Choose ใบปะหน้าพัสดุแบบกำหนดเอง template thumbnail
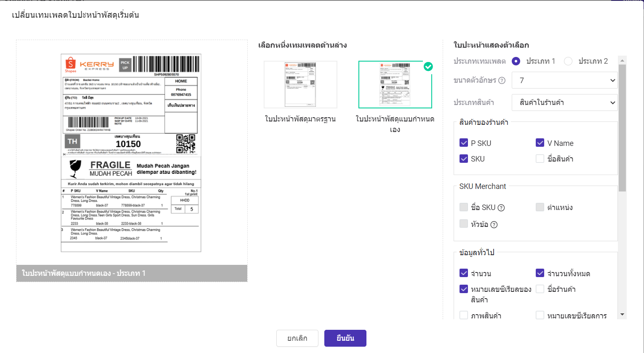The height and width of the screenshot is (353, 644). tap(395, 85)
